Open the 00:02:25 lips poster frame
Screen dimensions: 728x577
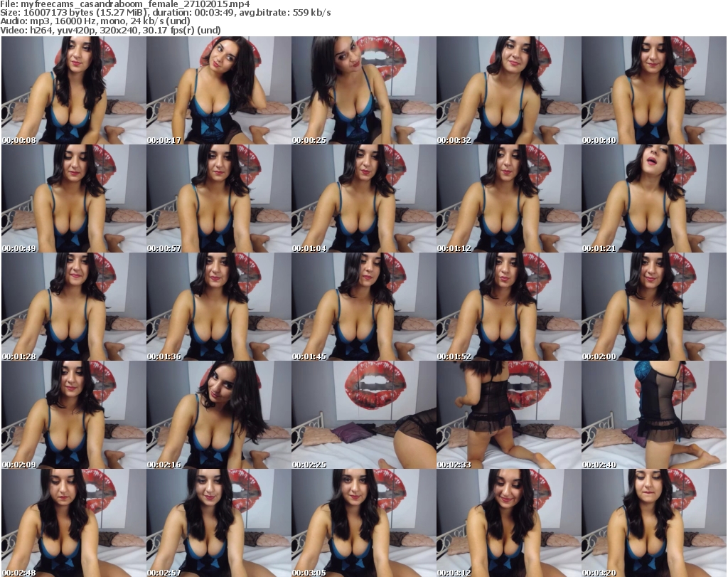click(x=363, y=415)
